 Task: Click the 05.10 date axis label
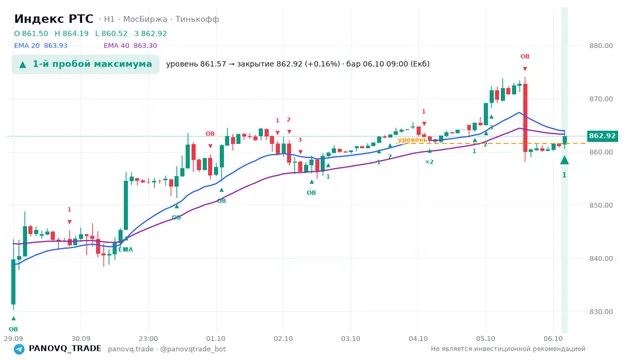[486, 338]
